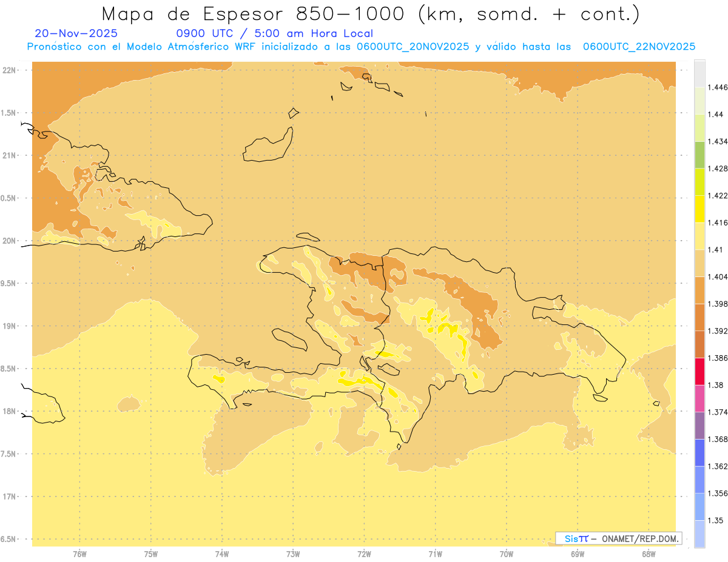
Task: Click the longitude label "74W"
Action: (x=222, y=554)
